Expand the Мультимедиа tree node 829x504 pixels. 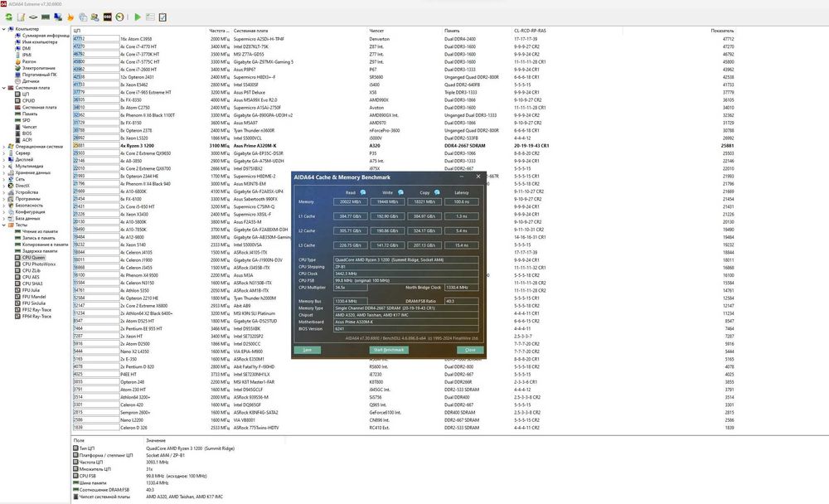point(3,166)
